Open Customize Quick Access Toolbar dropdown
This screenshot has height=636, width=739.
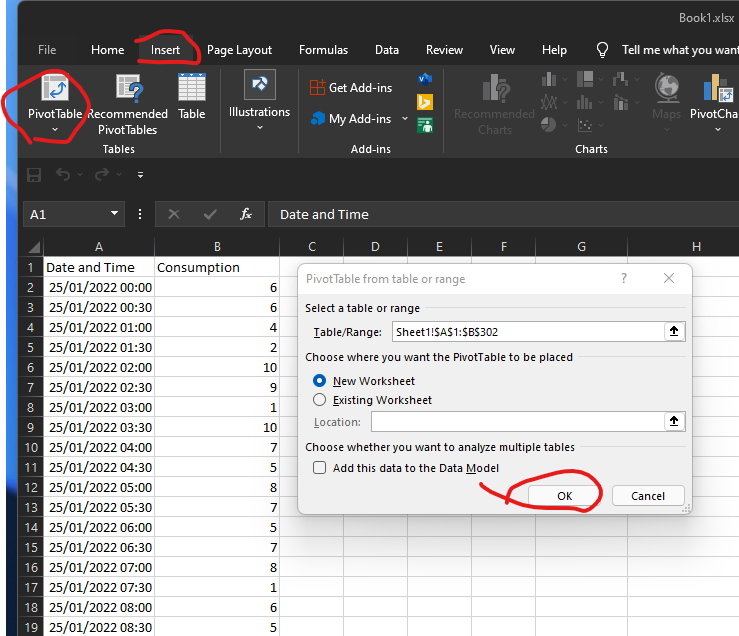(140, 175)
